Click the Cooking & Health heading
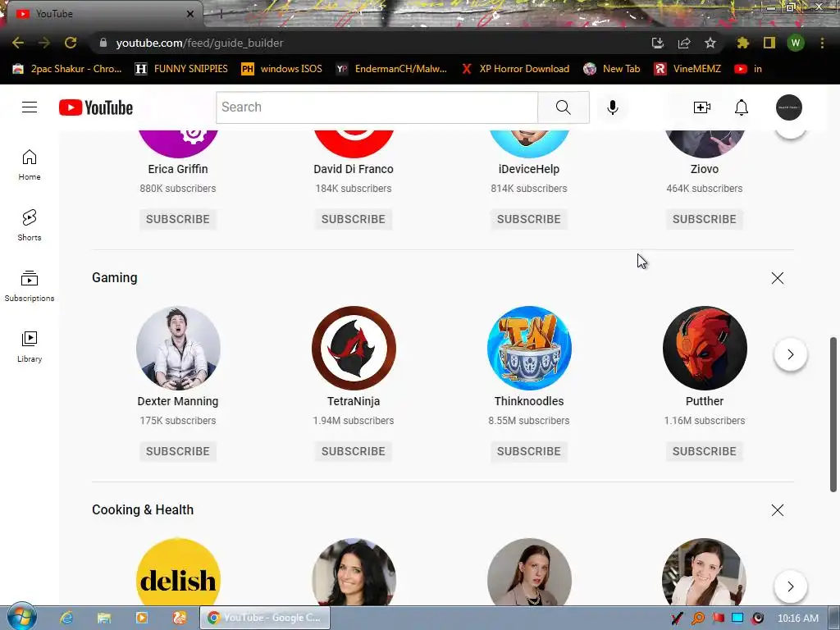Viewport: 840px width, 630px height. [x=143, y=509]
